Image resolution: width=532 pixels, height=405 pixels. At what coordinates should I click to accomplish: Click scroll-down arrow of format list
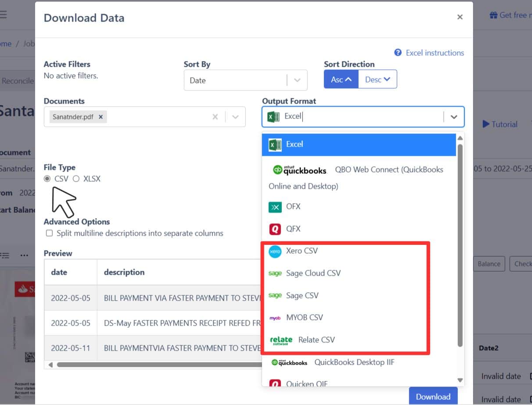point(460,380)
